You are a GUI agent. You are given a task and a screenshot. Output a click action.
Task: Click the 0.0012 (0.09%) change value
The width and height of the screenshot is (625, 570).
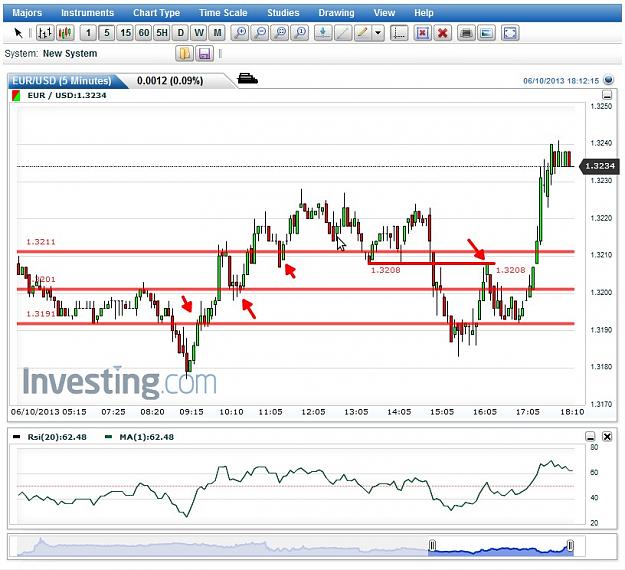tap(170, 81)
